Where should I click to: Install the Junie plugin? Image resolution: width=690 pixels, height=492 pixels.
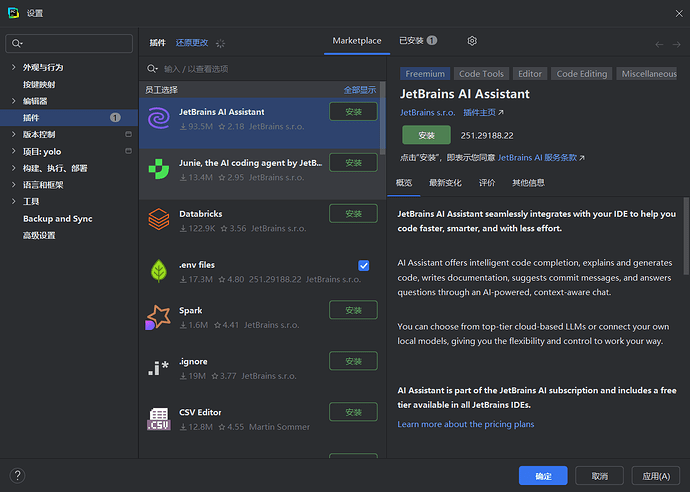353,163
